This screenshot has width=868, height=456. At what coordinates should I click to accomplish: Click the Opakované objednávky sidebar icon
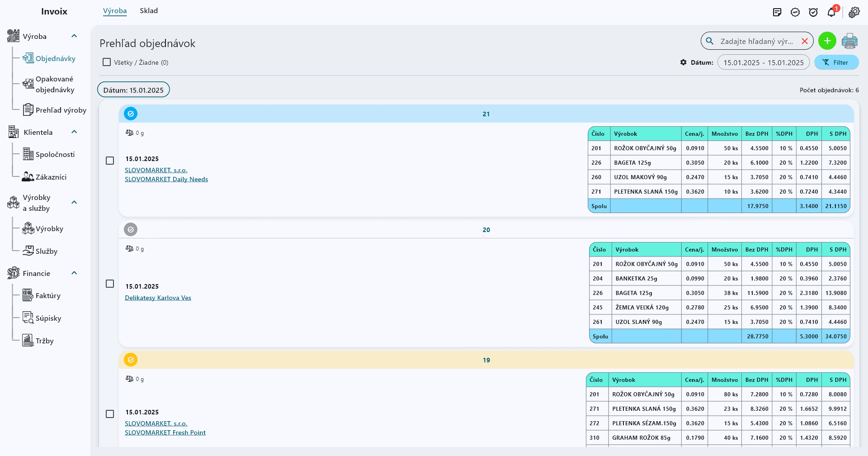click(x=28, y=84)
